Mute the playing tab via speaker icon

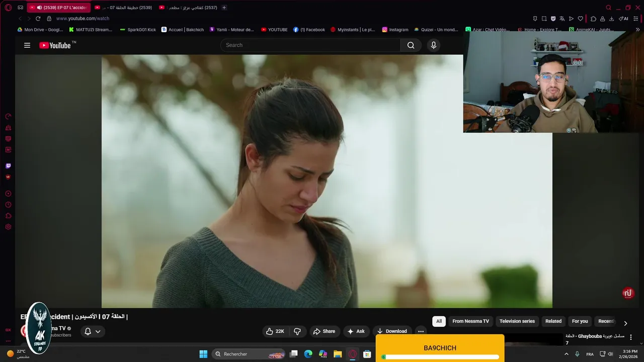(39, 8)
